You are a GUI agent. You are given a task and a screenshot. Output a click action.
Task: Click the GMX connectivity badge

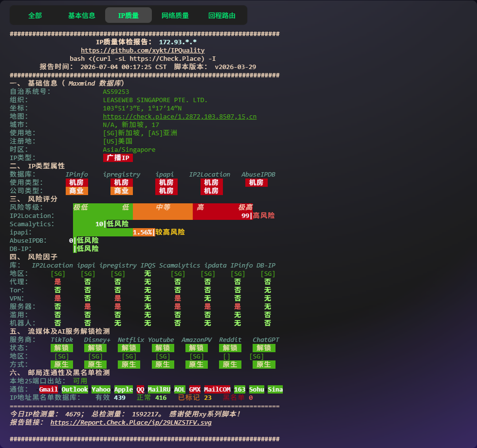click(195, 389)
